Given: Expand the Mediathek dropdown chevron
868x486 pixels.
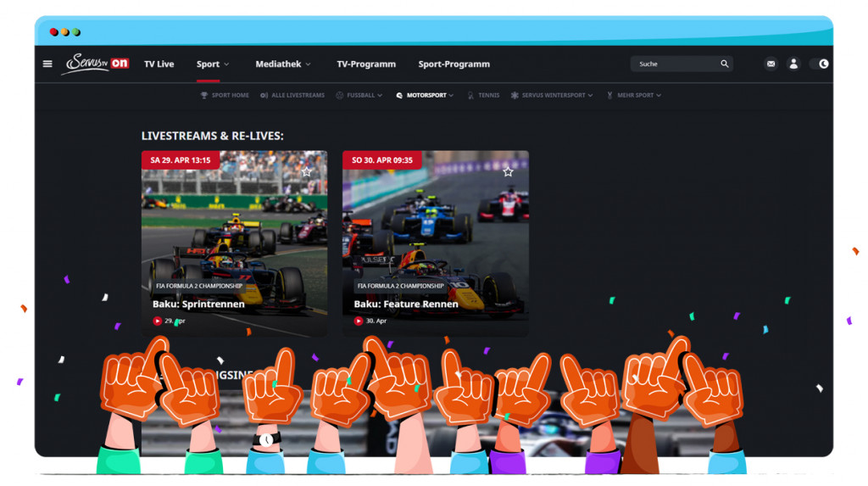Looking at the screenshot, I should (x=308, y=64).
